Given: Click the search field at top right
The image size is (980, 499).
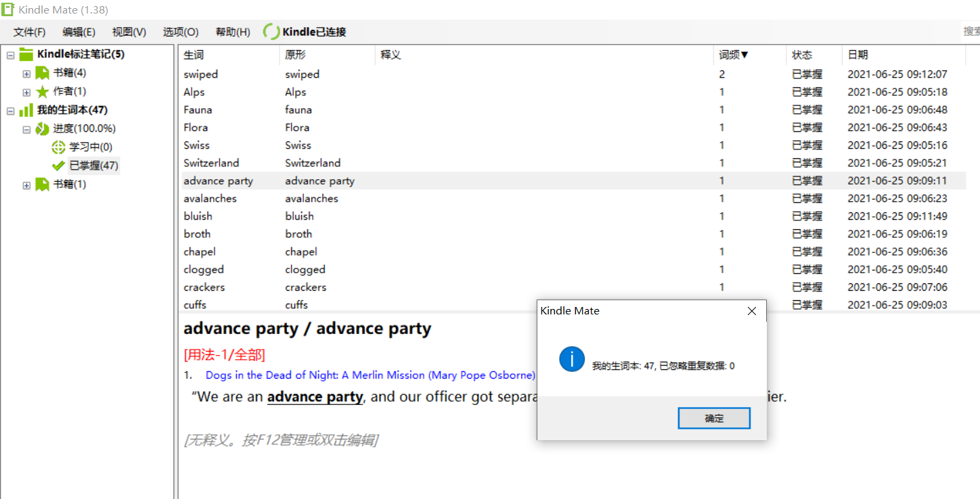Looking at the screenshot, I should coord(971,31).
